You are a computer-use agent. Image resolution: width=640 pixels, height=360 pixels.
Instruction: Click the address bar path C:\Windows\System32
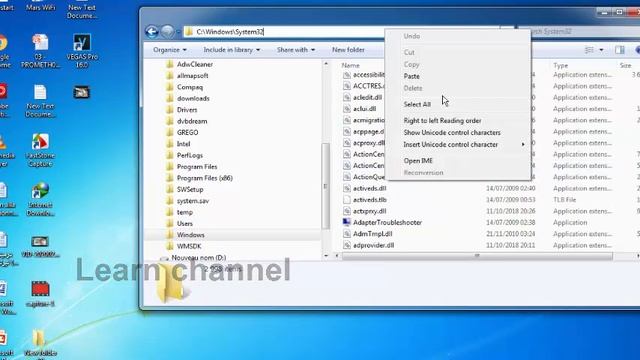230,32
